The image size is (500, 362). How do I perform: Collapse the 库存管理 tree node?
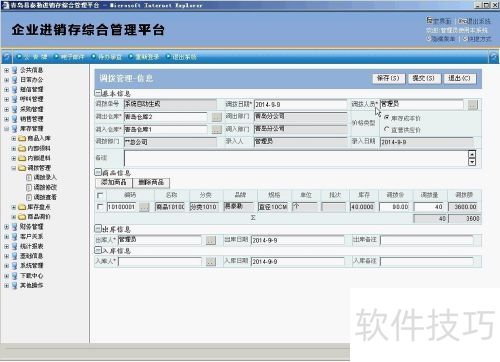pos(6,129)
